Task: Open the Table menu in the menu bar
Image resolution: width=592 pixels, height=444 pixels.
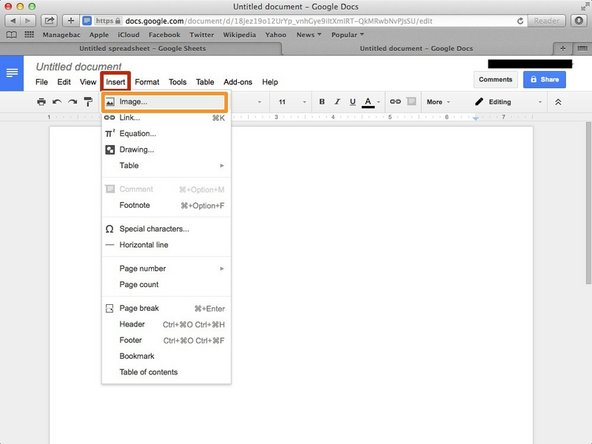Action: (x=205, y=82)
